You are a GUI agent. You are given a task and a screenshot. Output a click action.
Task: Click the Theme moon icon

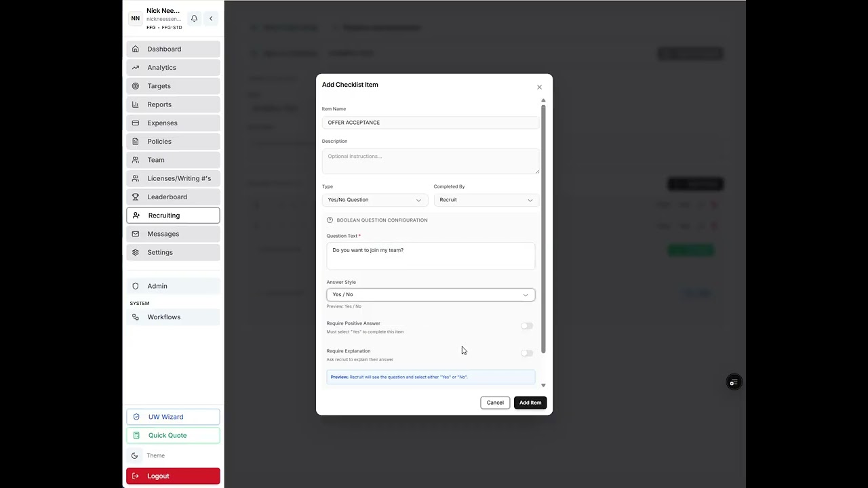[134, 455]
